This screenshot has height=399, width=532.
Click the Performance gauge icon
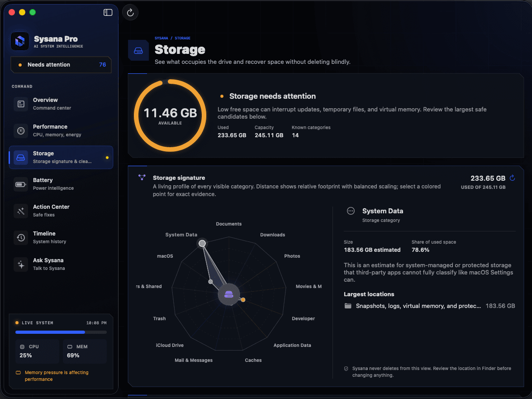coord(21,131)
